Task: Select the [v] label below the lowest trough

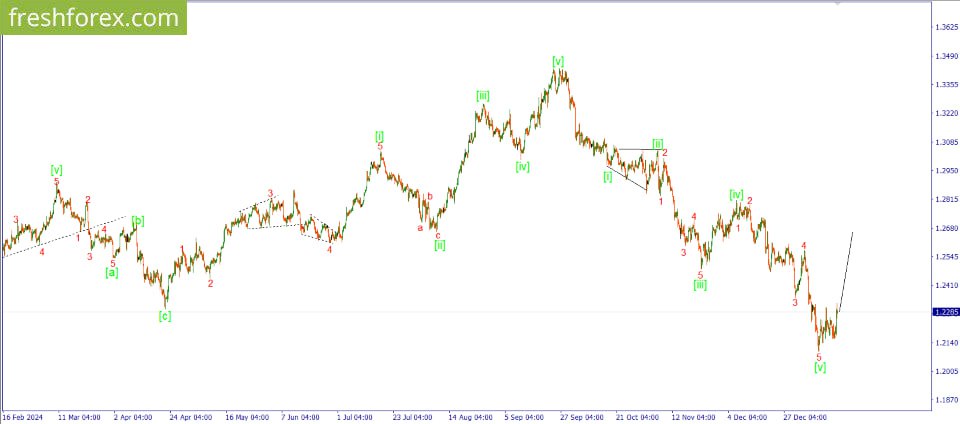Action: (820, 367)
